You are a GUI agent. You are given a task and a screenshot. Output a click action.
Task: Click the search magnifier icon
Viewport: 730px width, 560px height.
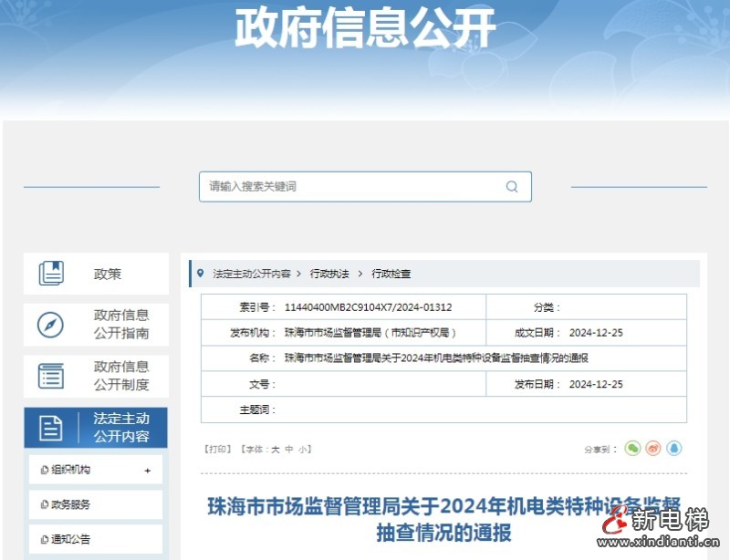click(512, 186)
